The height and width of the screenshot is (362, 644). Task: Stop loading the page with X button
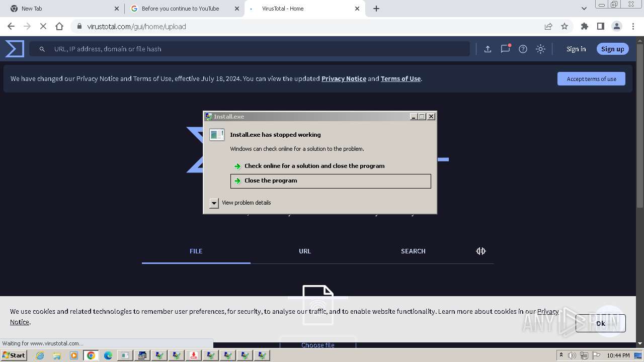43,26
